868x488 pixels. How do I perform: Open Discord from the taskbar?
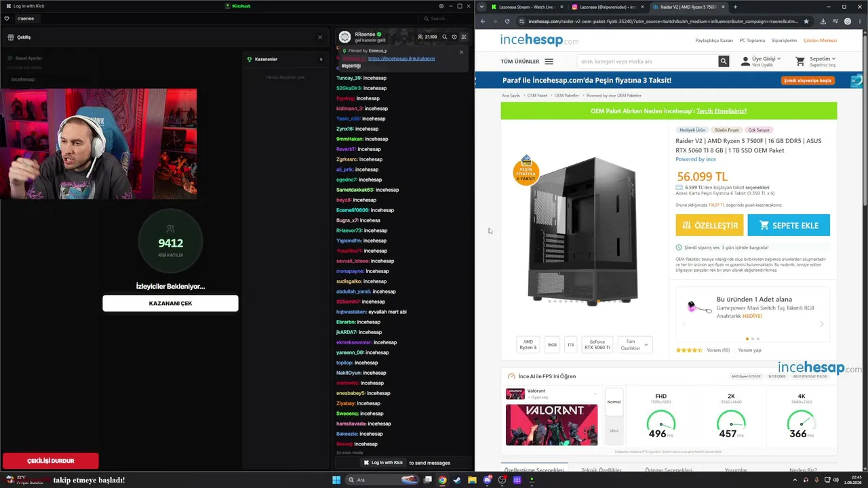click(487, 480)
